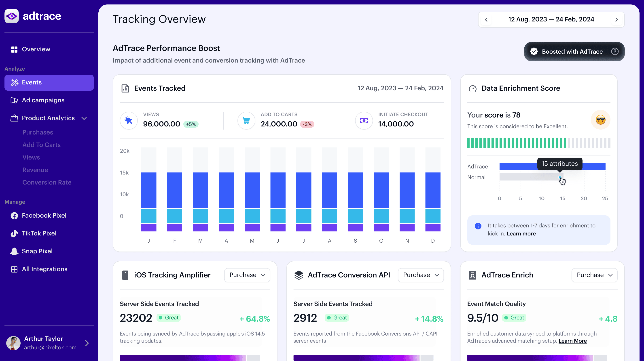
Task: Click the Add to Carts cart icon
Action: [246, 121]
